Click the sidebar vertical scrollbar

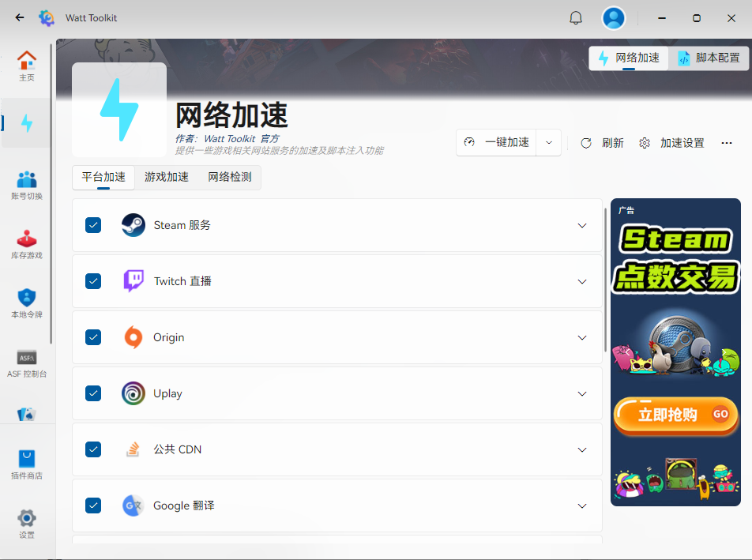pos(51,194)
